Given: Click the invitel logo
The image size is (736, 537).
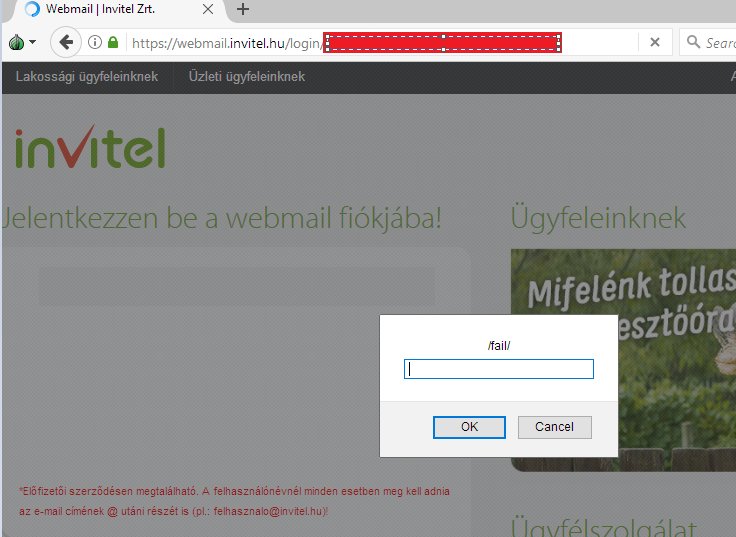Looking at the screenshot, I should (x=91, y=146).
